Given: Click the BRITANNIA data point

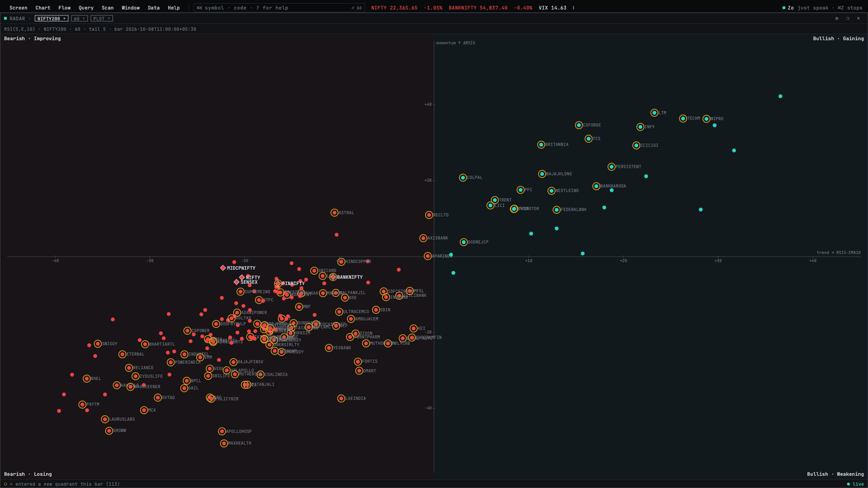Looking at the screenshot, I should click(x=541, y=145).
